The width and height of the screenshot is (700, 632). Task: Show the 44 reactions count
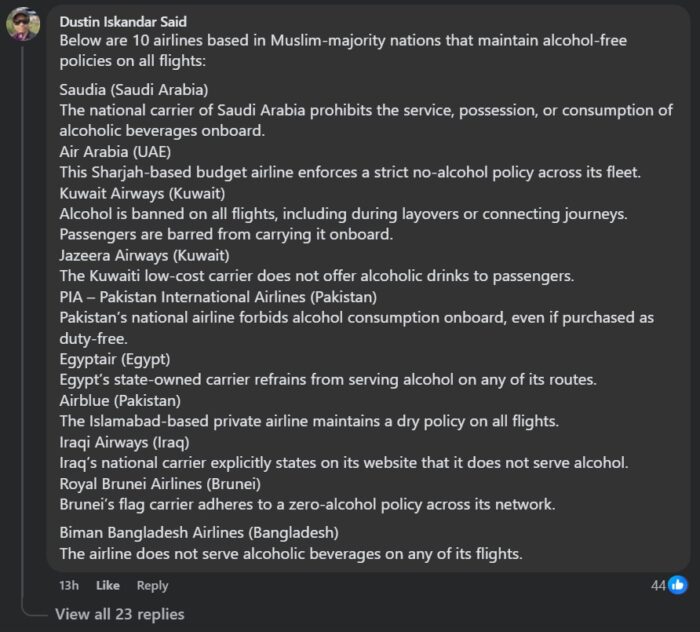[658, 585]
